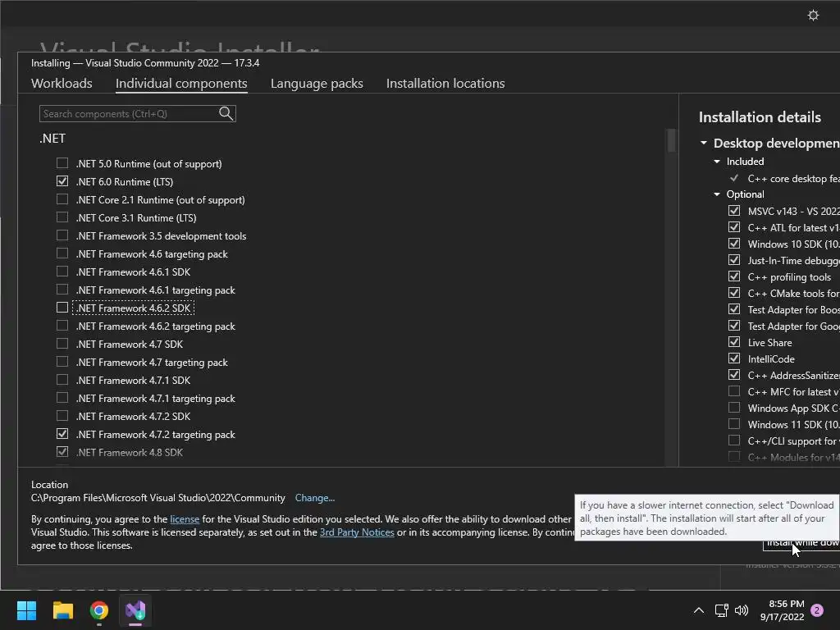Uncheck Live Share option
840x630 pixels.
pos(734,342)
